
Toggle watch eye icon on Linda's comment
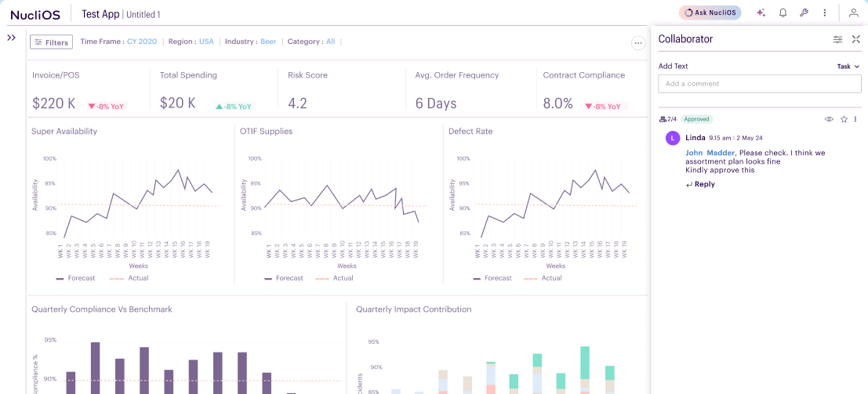[829, 119]
